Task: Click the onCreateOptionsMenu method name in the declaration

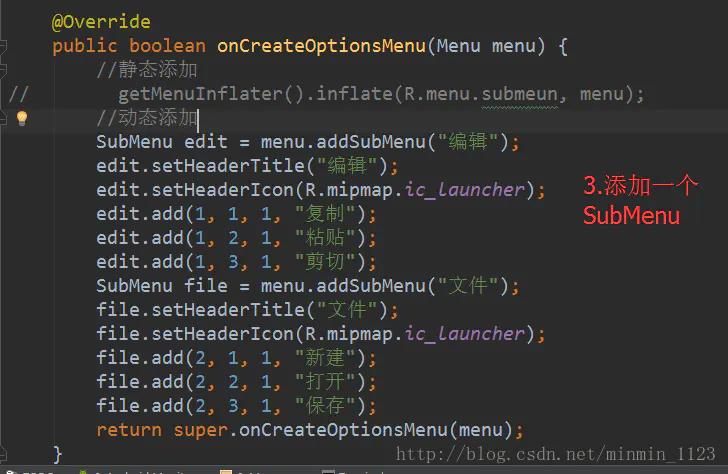Action: [321, 46]
